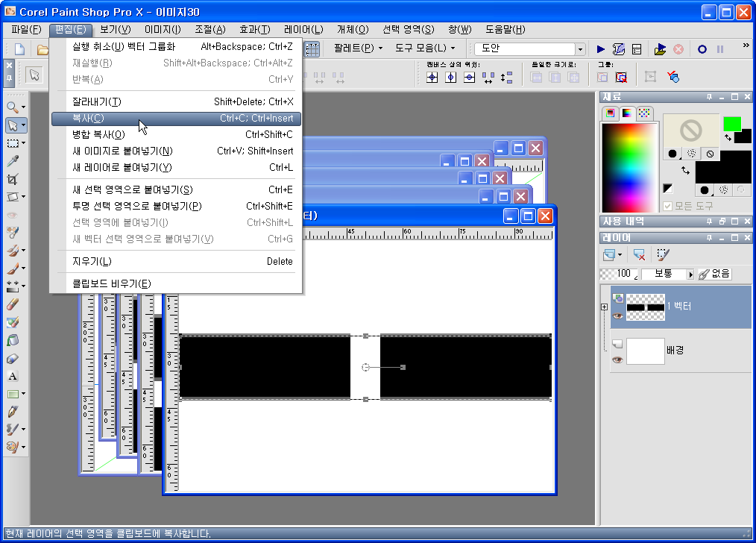Screen dimensions: 756x543
Task: Set material to black and white icon
Action: point(668,188)
